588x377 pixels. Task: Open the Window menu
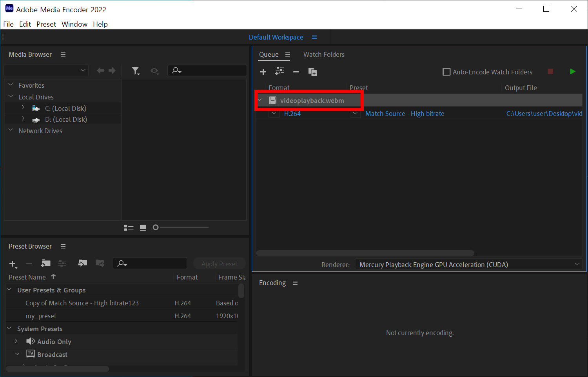(x=74, y=24)
